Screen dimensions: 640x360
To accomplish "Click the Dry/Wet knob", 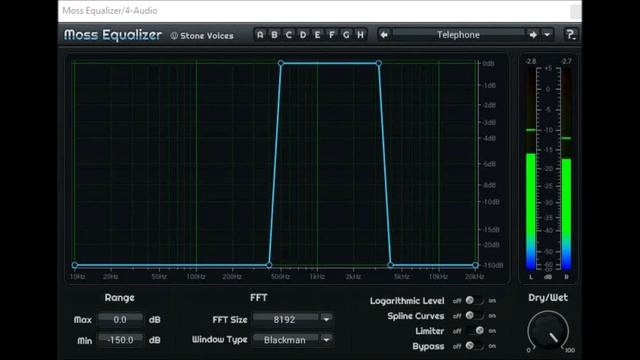I will click(x=548, y=331).
